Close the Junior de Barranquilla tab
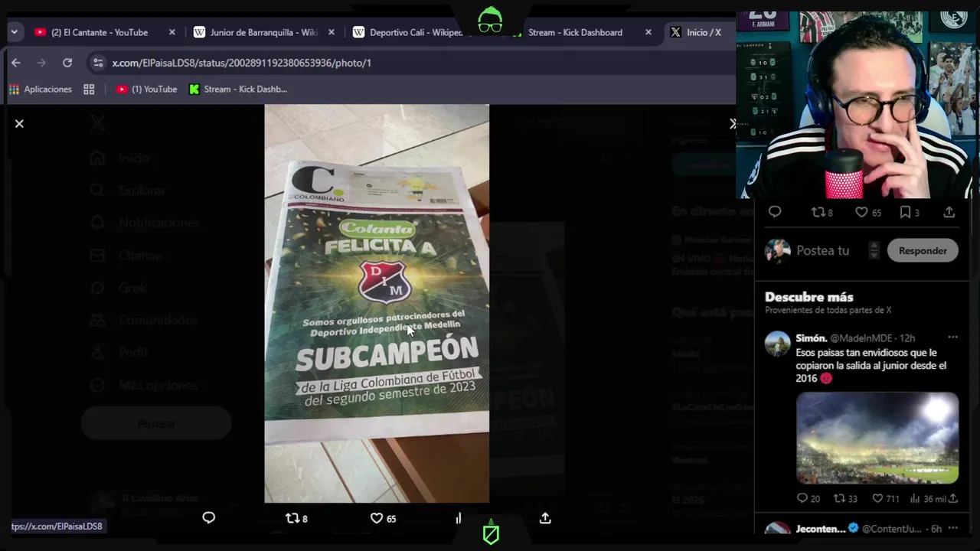This screenshot has height=551, width=980. point(331,32)
